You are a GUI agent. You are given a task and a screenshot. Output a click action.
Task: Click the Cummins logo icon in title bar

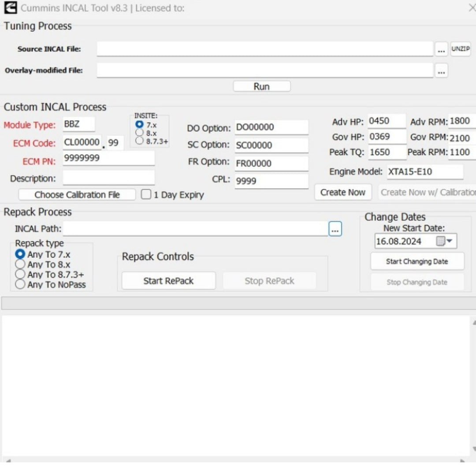point(10,8)
